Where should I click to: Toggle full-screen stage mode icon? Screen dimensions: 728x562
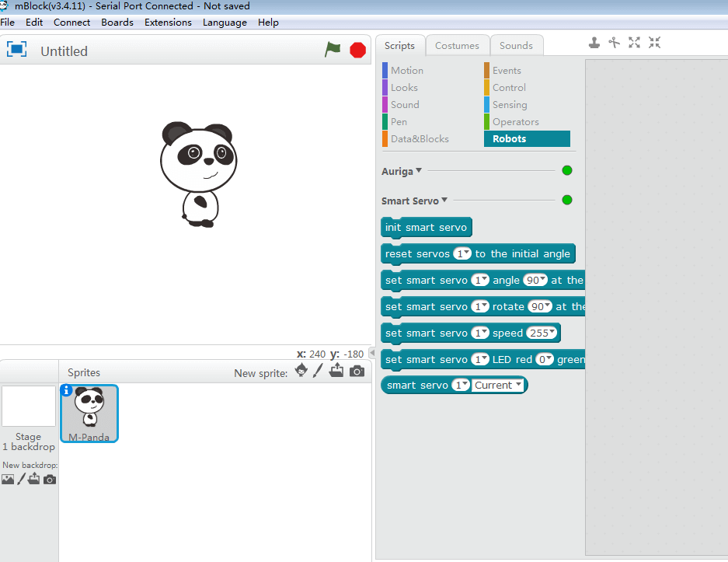17,49
